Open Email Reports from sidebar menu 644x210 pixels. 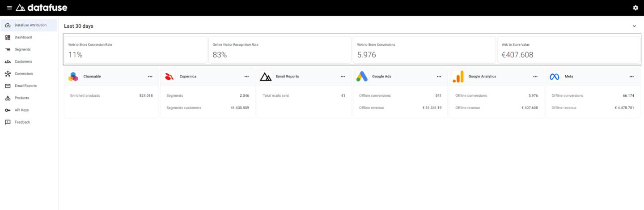point(29,86)
